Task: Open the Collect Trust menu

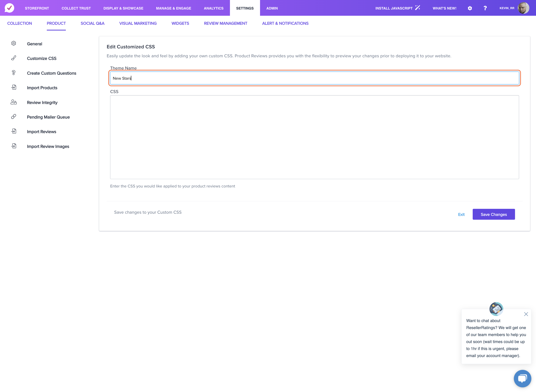Action: pyautogui.click(x=76, y=8)
